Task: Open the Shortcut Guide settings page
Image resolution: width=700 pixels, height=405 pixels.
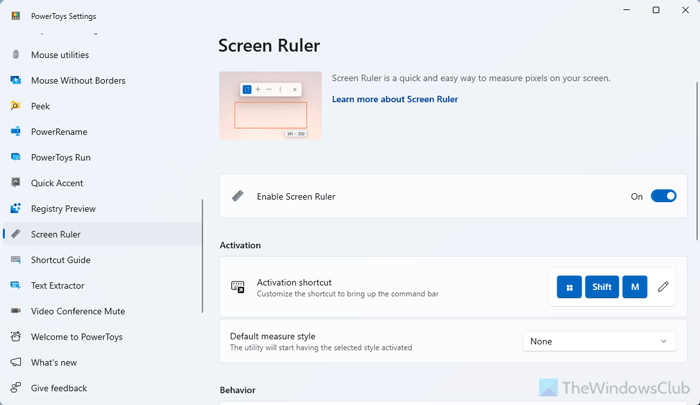Action: tap(61, 260)
